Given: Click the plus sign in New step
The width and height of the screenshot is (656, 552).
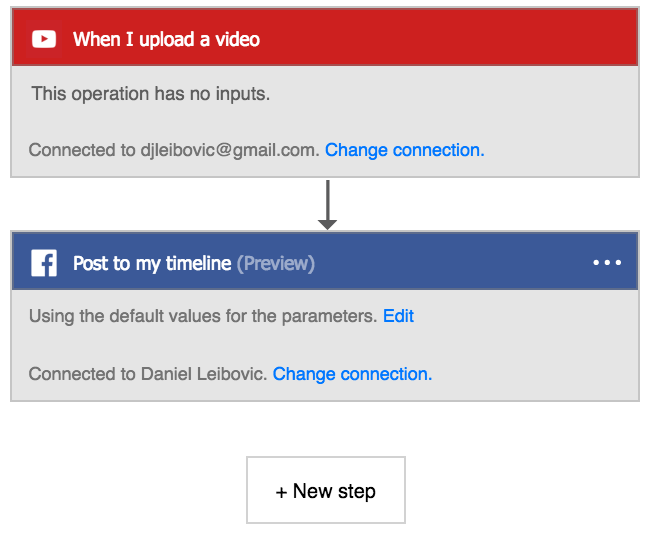Looking at the screenshot, I should pos(282,491).
